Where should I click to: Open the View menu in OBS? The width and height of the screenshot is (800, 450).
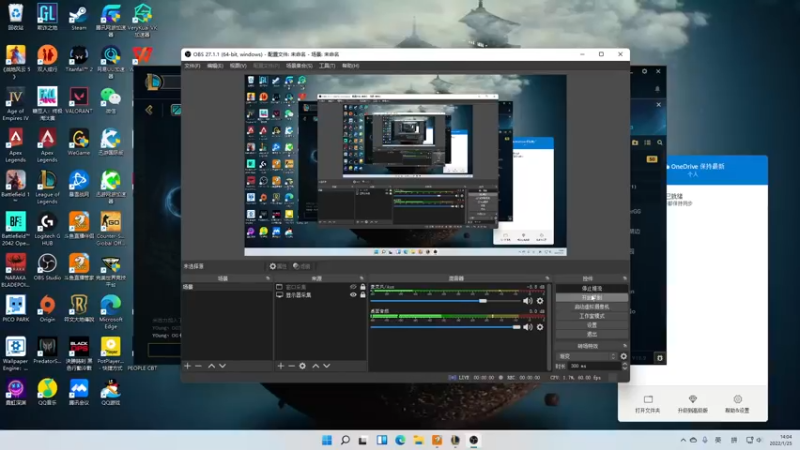coord(238,66)
